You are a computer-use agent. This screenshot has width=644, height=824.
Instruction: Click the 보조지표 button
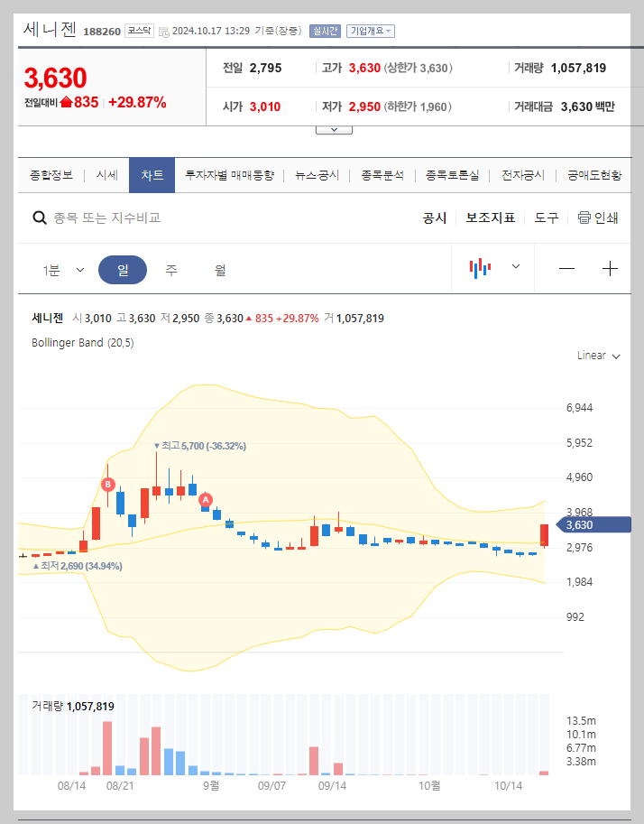491,218
